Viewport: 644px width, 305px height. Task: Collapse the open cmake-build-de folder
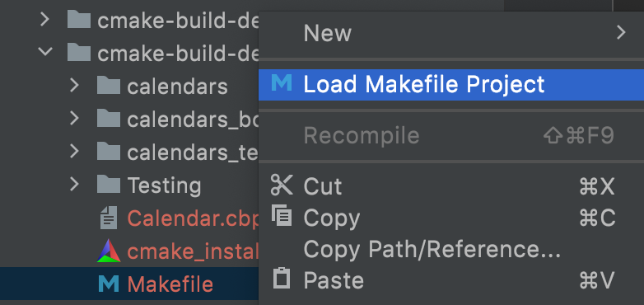44,52
